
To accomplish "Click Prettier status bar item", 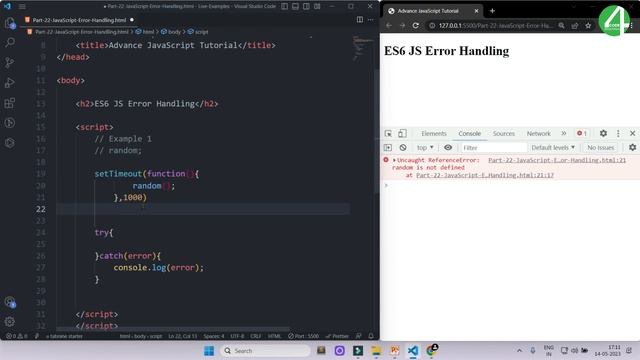I will (x=337, y=336).
